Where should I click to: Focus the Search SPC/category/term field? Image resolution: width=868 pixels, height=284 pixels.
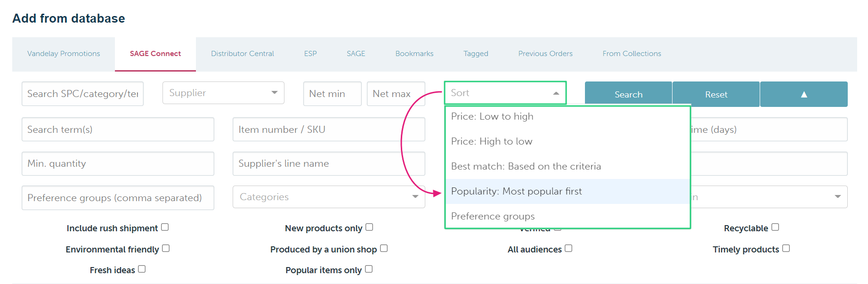(82, 94)
